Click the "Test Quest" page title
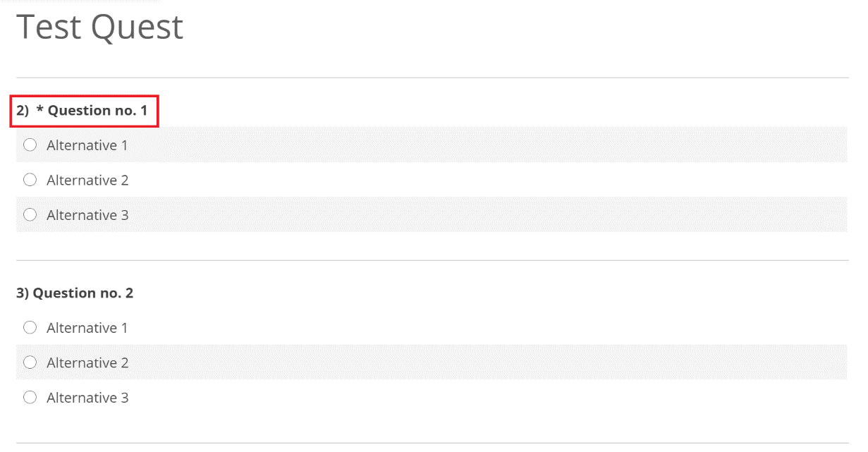The width and height of the screenshot is (868, 452). click(99, 28)
